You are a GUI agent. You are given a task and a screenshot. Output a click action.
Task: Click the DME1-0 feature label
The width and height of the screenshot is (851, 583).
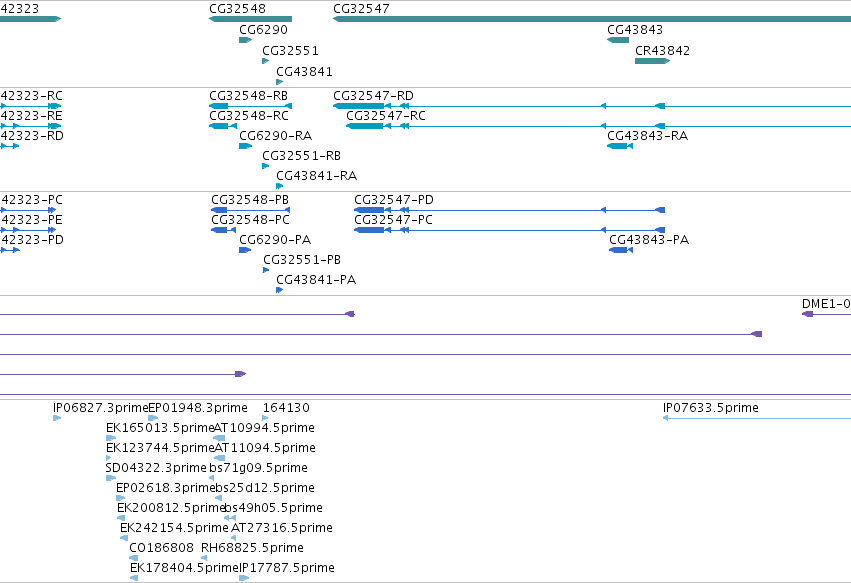(x=826, y=304)
